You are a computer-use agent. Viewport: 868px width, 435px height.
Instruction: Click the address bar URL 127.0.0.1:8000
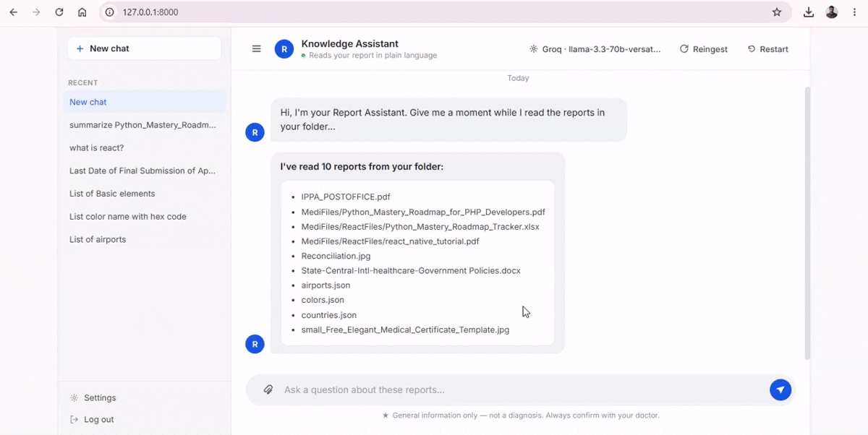pyautogui.click(x=150, y=12)
